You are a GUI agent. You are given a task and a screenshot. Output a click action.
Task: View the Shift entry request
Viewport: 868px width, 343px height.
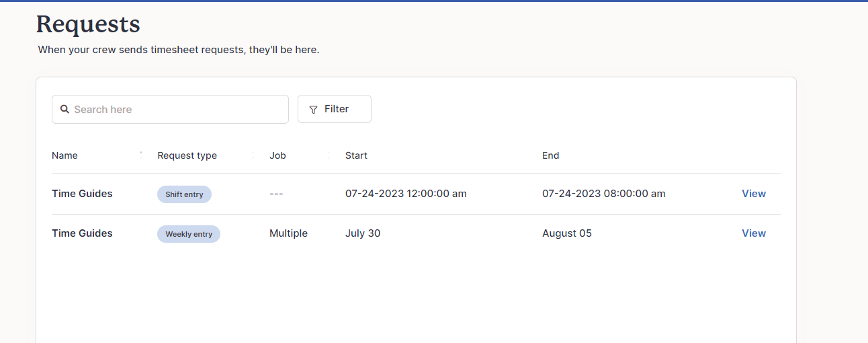point(754,194)
